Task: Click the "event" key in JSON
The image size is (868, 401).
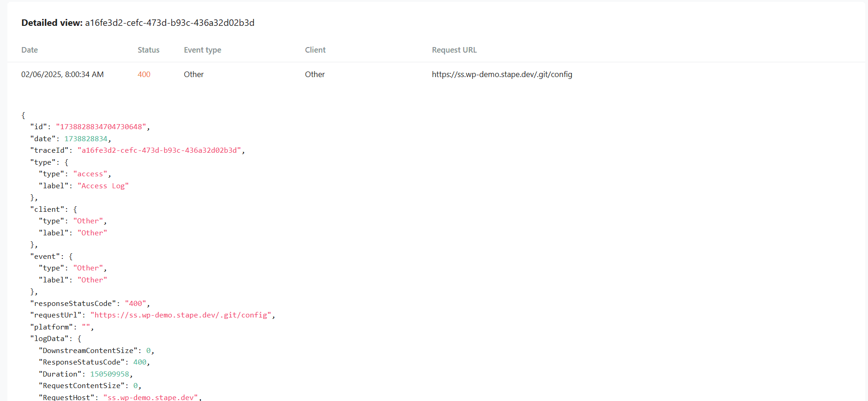Action: [45, 256]
